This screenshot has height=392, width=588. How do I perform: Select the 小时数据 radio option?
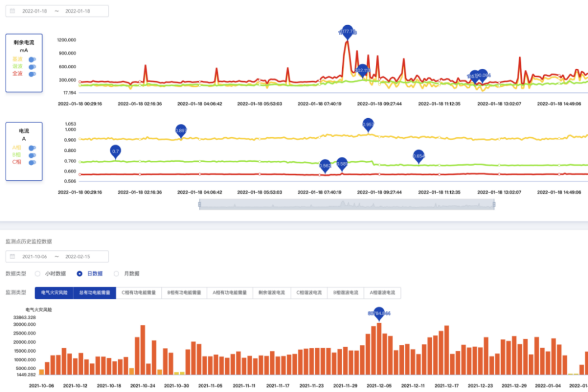pos(38,273)
